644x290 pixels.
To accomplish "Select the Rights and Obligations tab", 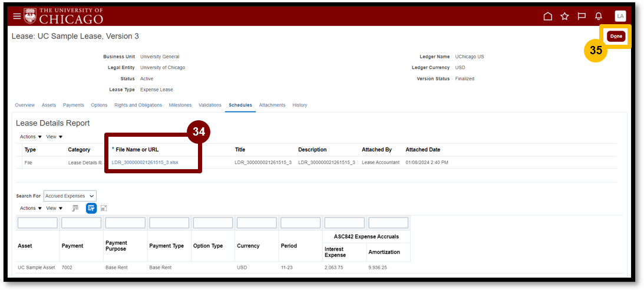I will [138, 105].
